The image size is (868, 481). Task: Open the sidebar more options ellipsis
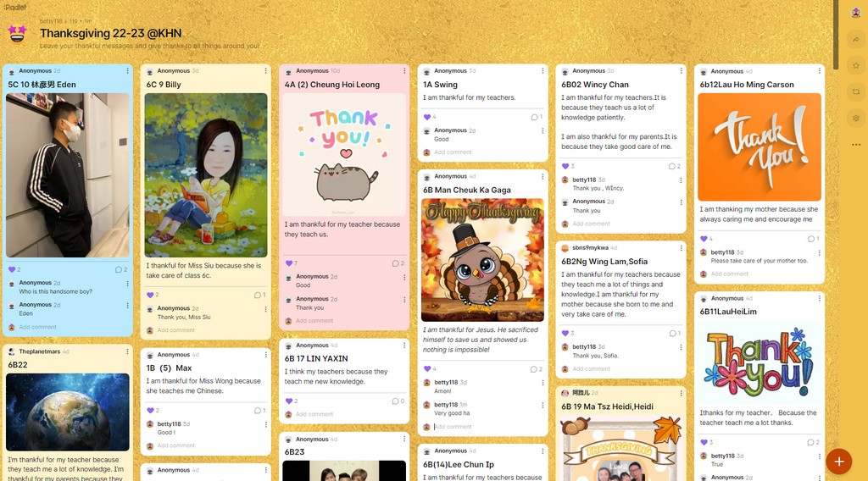(x=856, y=144)
